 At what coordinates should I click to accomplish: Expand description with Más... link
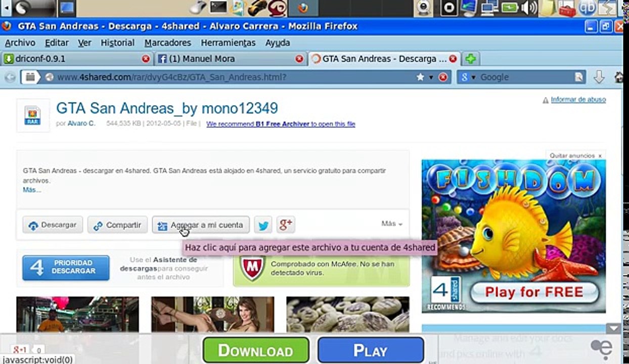tap(32, 190)
